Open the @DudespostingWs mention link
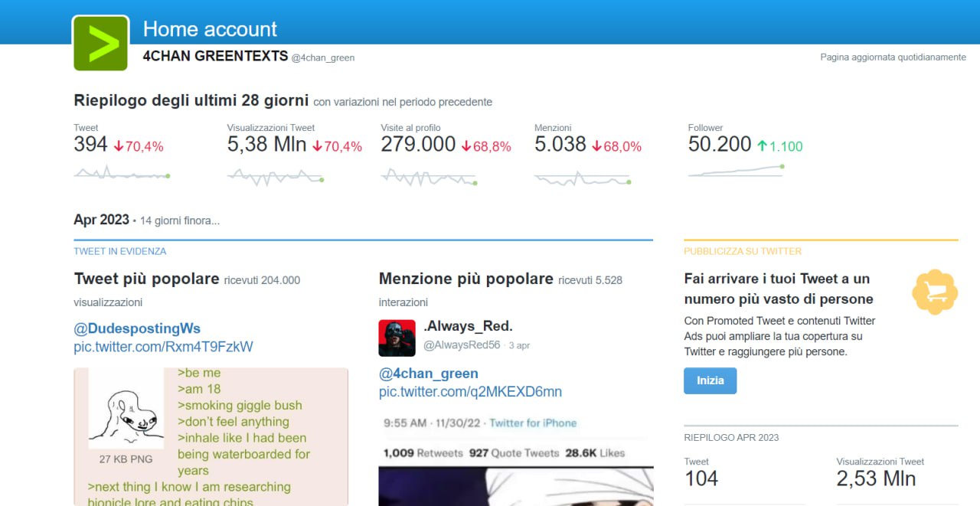980x506 pixels. (x=137, y=329)
